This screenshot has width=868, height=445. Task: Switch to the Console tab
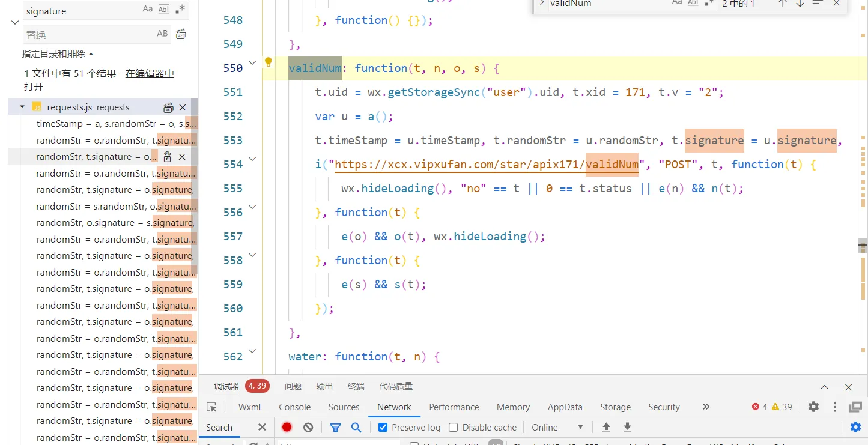pos(295,407)
